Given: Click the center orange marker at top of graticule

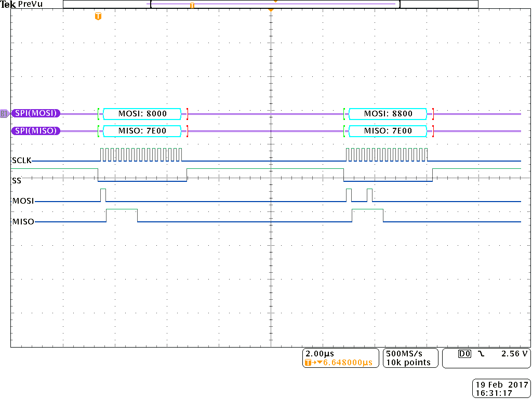Looking at the screenshot, I should pos(270,10).
